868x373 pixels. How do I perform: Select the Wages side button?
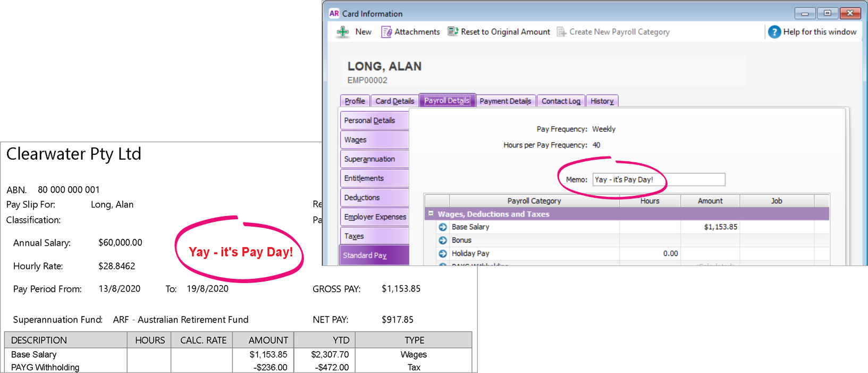click(x=374, y=140)
